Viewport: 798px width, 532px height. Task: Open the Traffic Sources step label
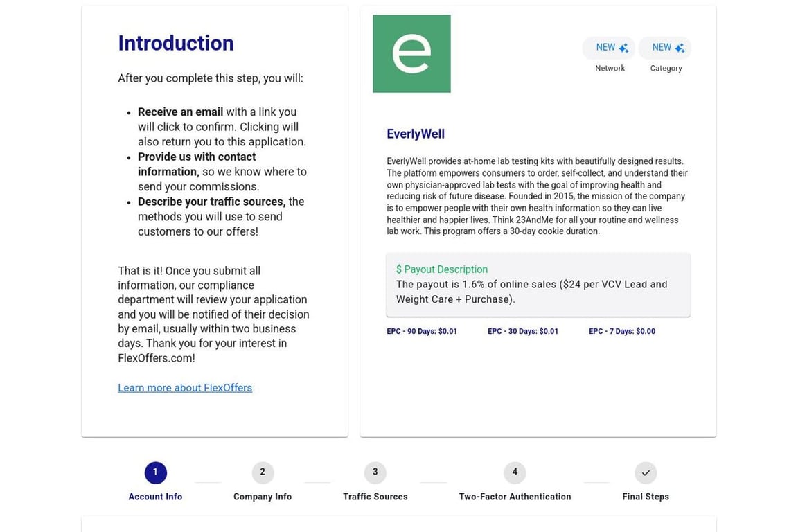pos(375,497)
